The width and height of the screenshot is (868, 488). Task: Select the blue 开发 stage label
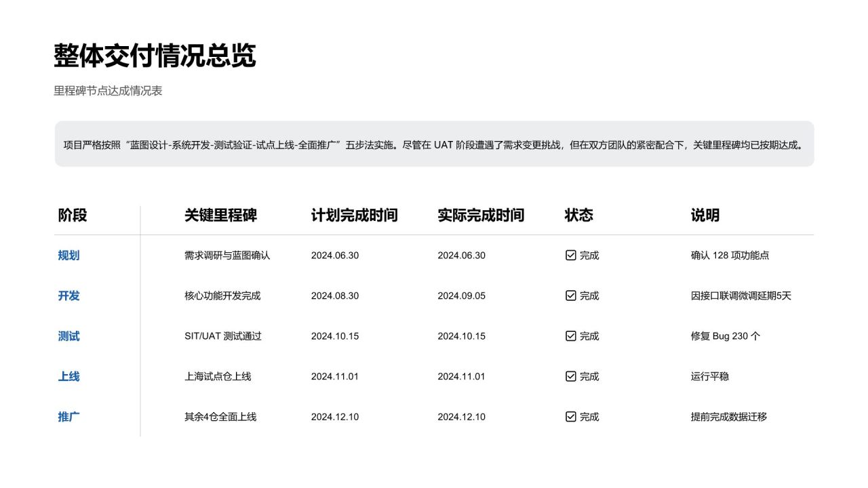coord(68,296)
